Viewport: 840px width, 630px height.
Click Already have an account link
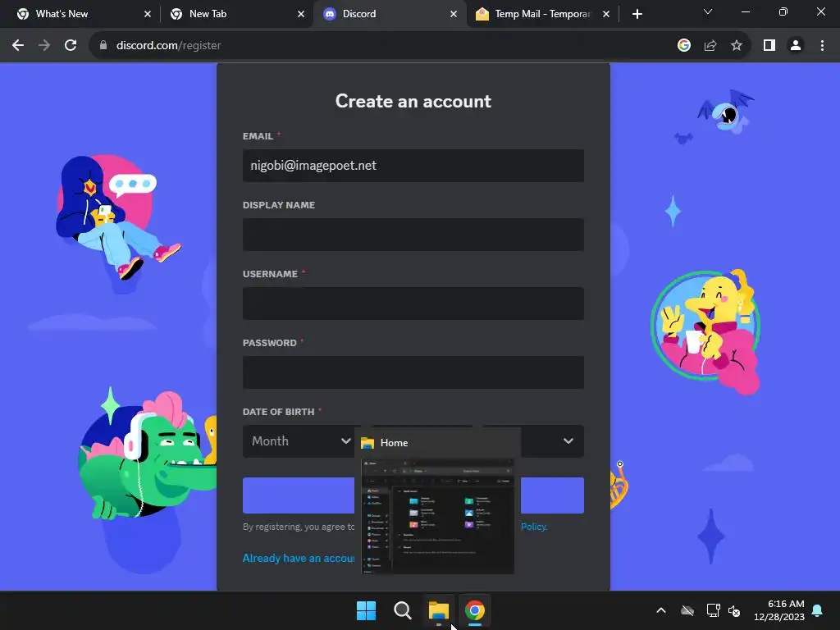[x=299, y=558]
